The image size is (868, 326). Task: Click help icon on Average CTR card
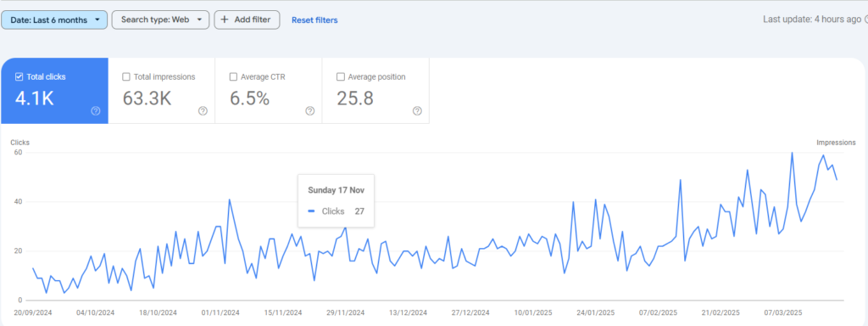click(310, 111)
